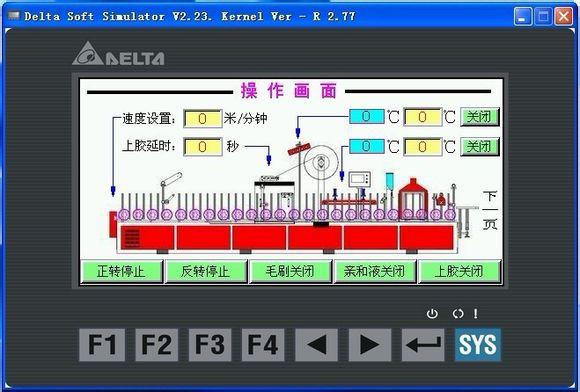Screen dimensions: 580x392
Task: Click the F2 function key
Action: [156, 345]
